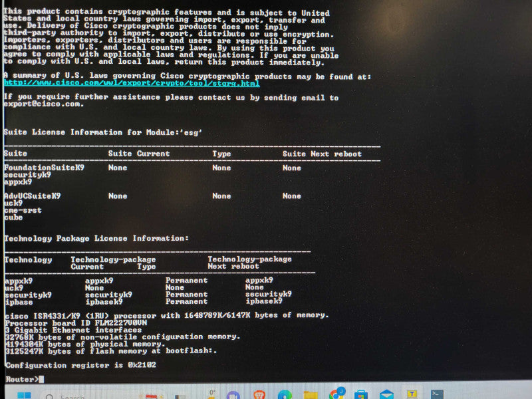Select 'FoundationSuiteK9' suite row text
Image resolution: width=532 pixels, height=399 pixels.
[x=44, y=168]
